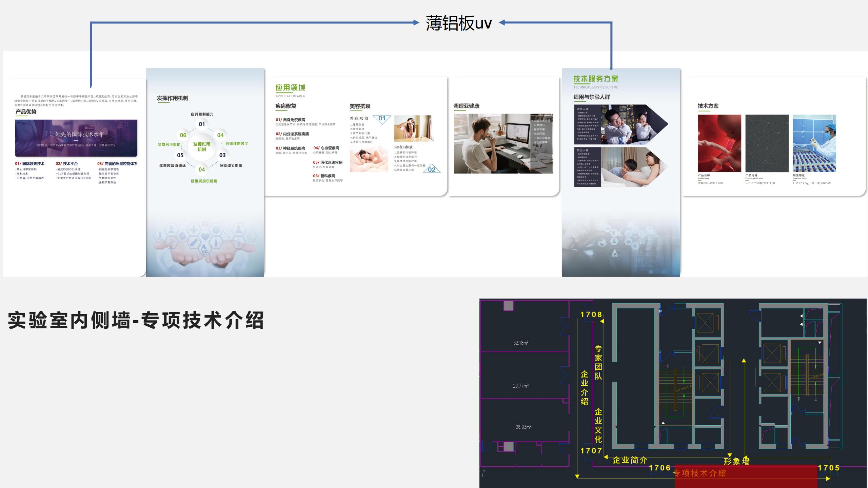This screenshot has width=868, height=488.
Task: Click the 形象墙 label on floorplan
Action: (x=736, y=461)
